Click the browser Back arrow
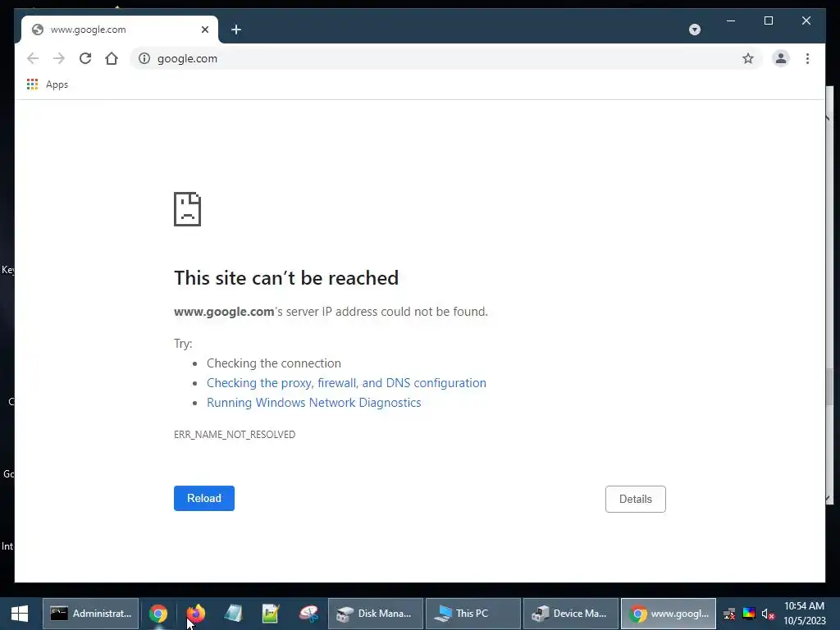The image size is (840, 630). coord(33,58)
